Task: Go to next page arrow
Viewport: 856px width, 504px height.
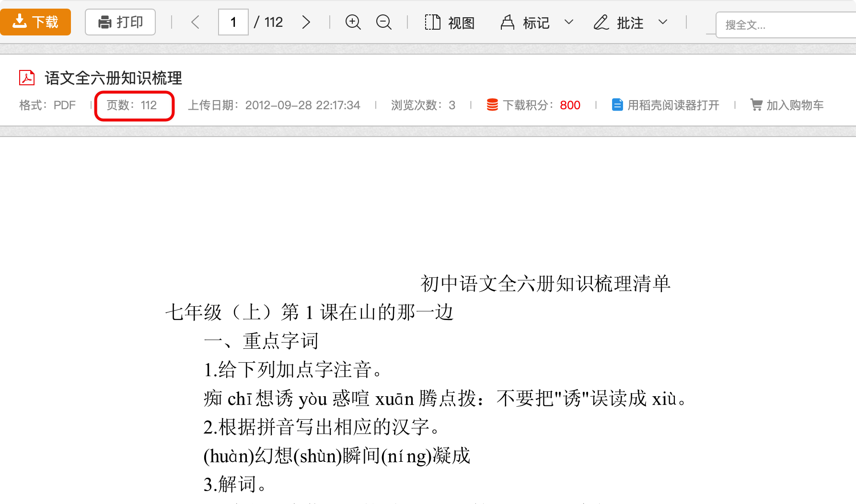Action: 306,22
